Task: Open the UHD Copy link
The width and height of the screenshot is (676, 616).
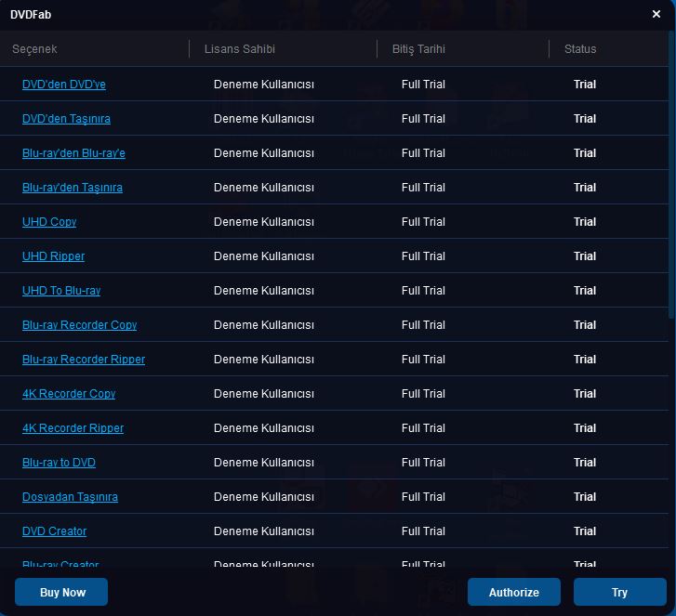Action: tap(49, 222)
